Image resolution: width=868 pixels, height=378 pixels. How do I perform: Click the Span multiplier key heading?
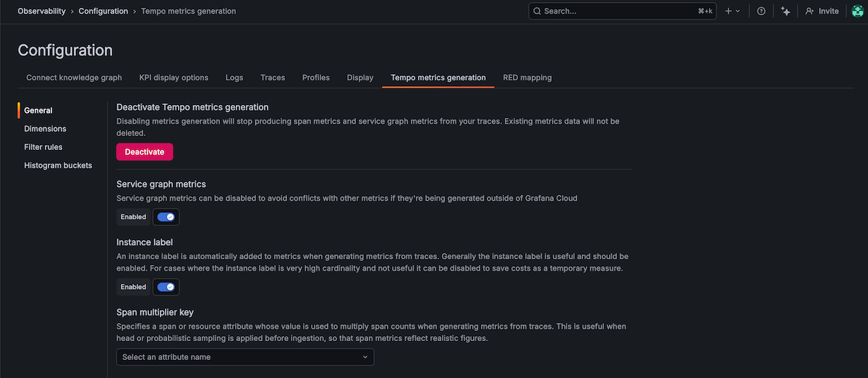click(155, 312)
